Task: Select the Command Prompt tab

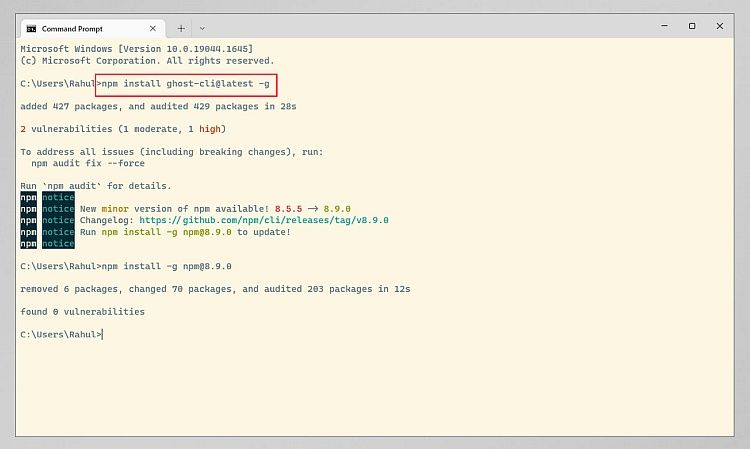Action: (93, 29)
